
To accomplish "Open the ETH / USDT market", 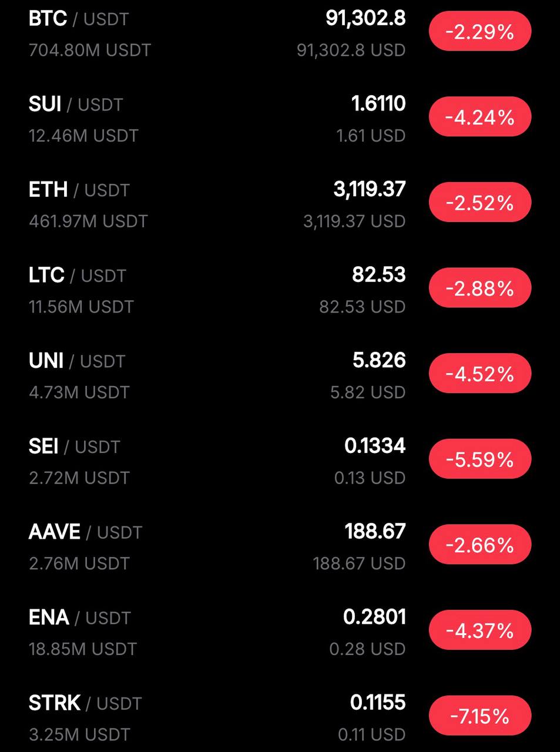I will (79, 190).
